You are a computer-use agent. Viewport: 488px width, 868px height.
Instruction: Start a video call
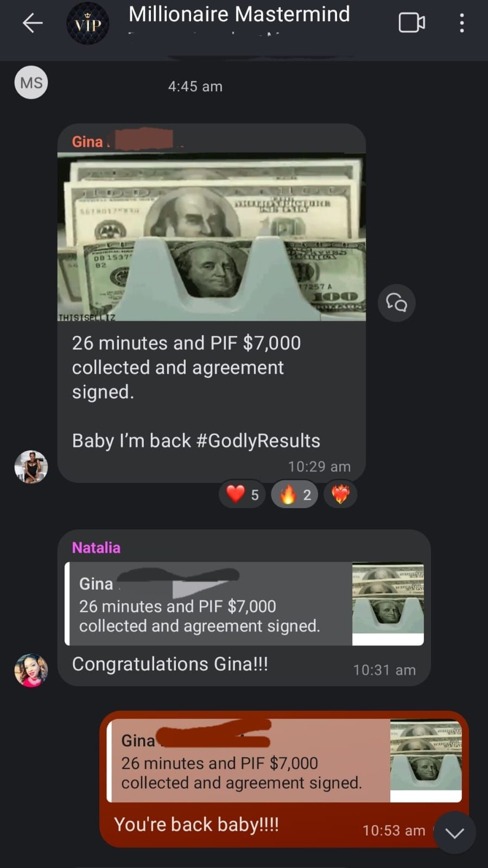tap(411, 23)
